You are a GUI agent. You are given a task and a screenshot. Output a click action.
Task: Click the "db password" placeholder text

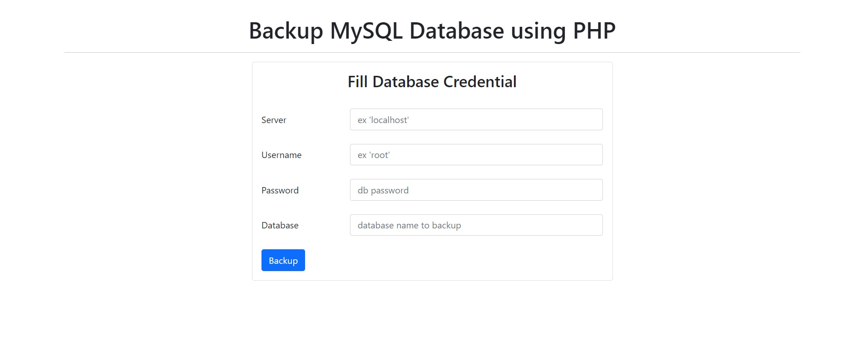pos(383,190)
